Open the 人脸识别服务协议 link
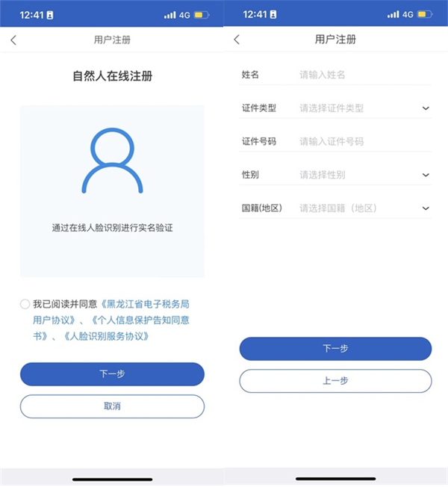The width and height of the screenshot is (448, 487). tap(107, 336)
